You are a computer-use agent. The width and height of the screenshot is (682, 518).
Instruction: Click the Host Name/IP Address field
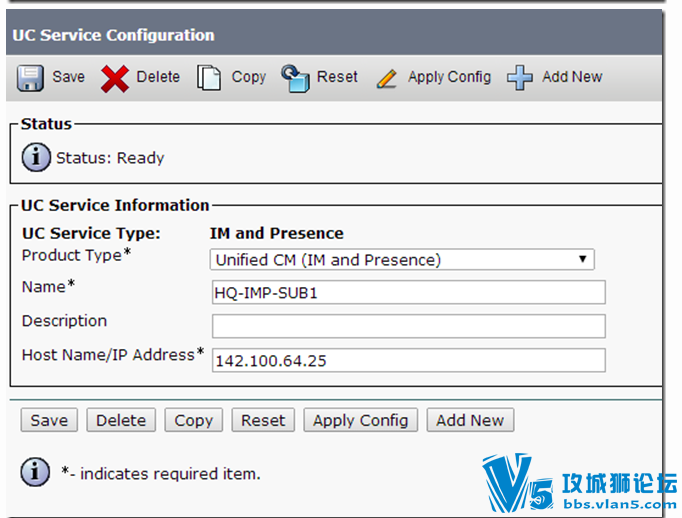(x=408, y=360)
